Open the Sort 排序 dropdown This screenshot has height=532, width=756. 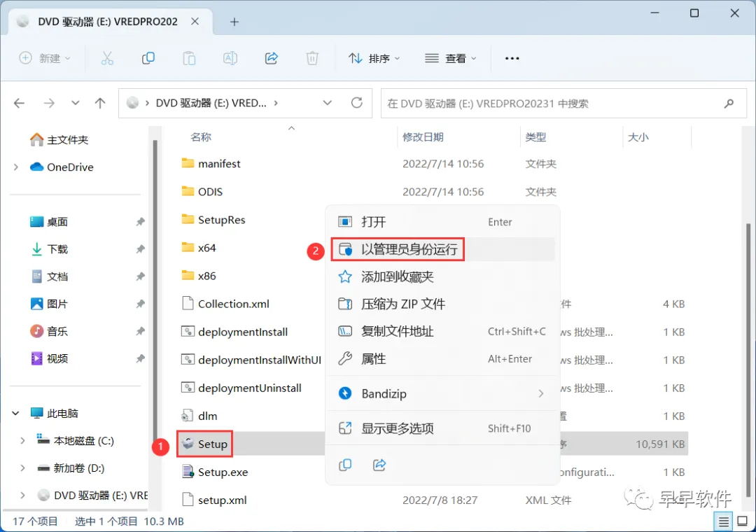[x=374, y=58]
